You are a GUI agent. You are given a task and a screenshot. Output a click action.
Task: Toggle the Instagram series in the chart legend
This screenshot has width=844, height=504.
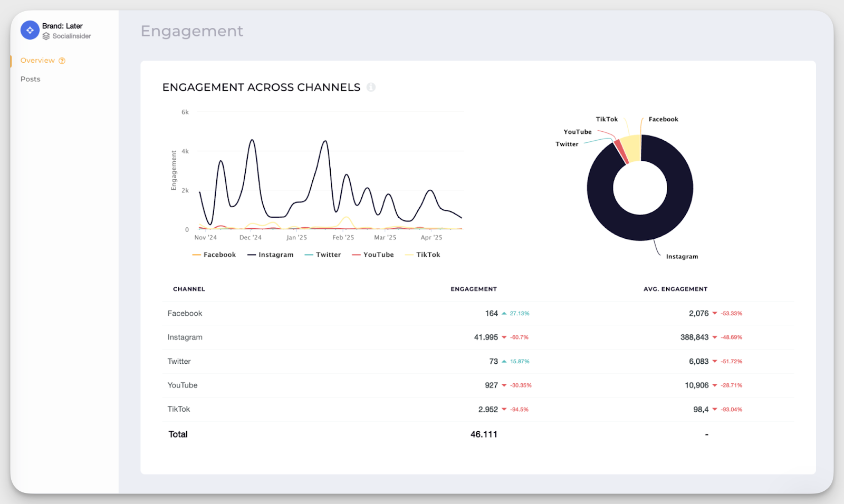pyautogui.click(x=276, y=254)
